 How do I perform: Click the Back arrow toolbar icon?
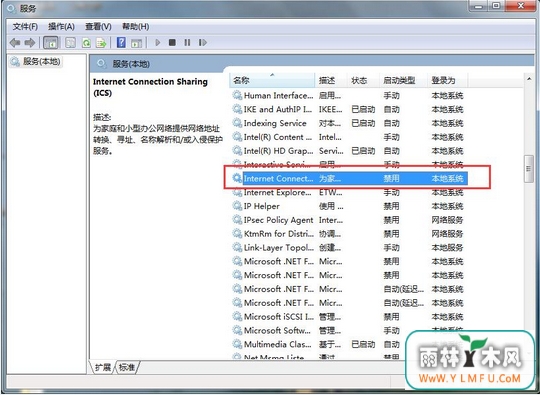pyautogui.click(x=15, y=43)
